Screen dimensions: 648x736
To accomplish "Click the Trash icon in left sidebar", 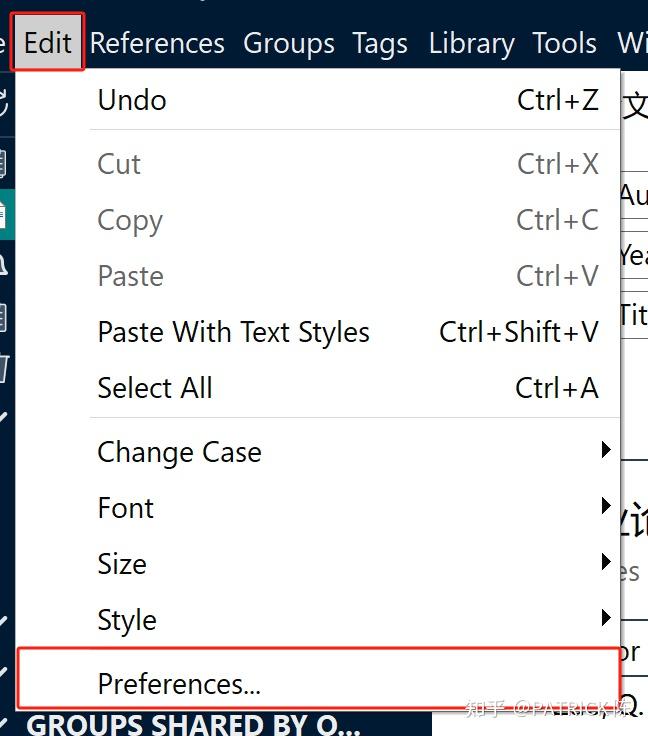I will tap(3, 369).
